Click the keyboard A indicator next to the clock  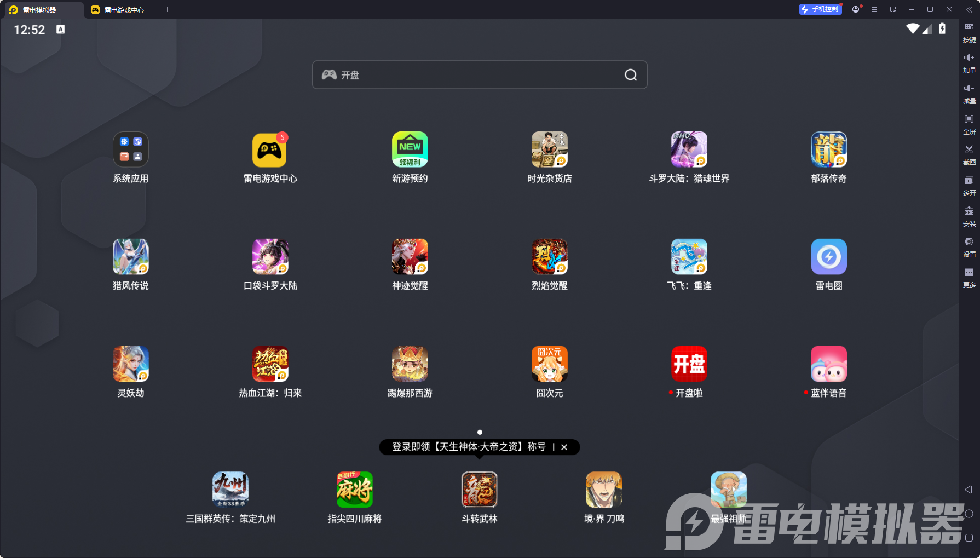(60, 30)
